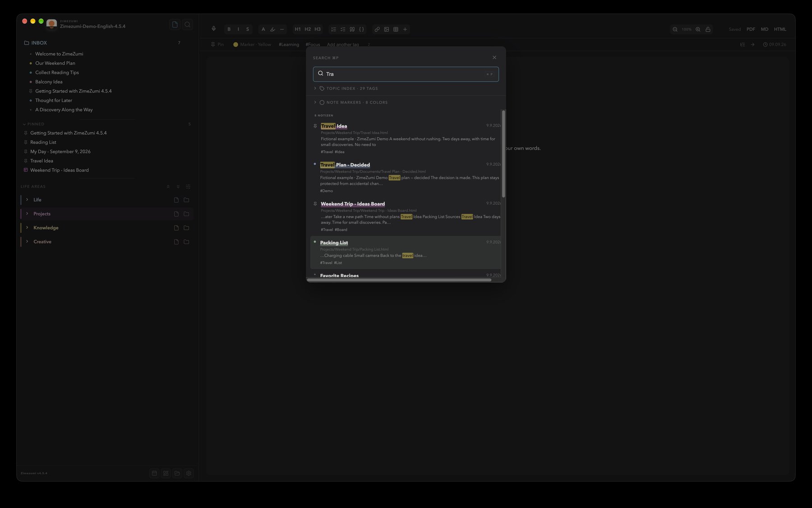This screenshot has width=812, height=508.
Task: Insert checklist icon in toolbar
Action: coord(343,29)
